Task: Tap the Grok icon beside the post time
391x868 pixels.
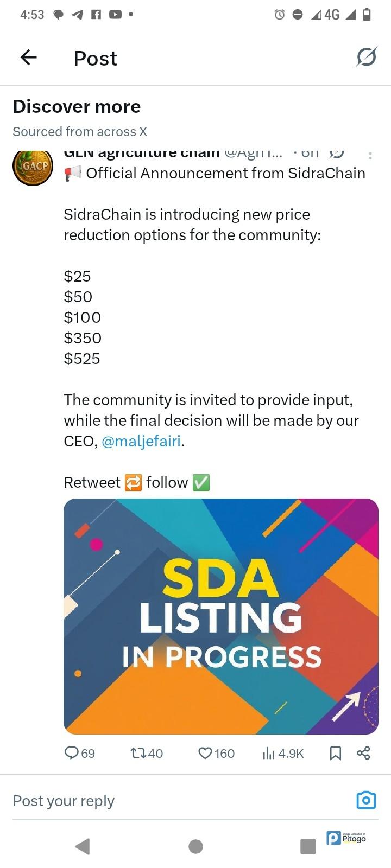Action: click(x=337, y=154)
